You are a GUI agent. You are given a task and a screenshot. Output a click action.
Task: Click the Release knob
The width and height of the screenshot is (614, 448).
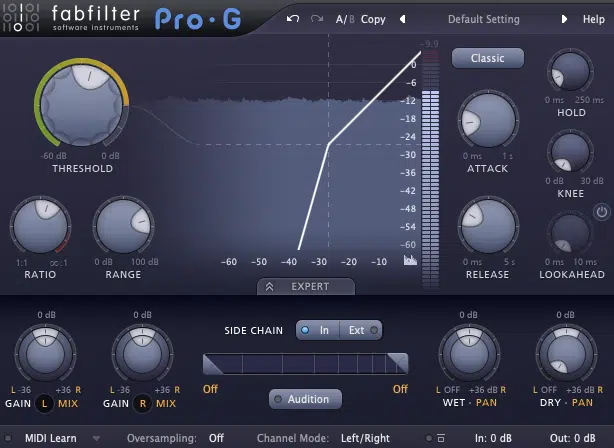(488, 226)
